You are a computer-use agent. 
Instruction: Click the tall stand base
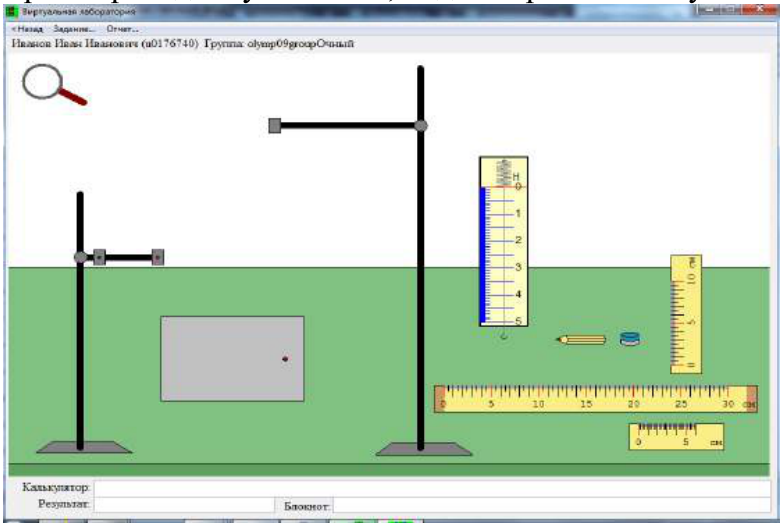pyautogui.click(x=424, y=449)
